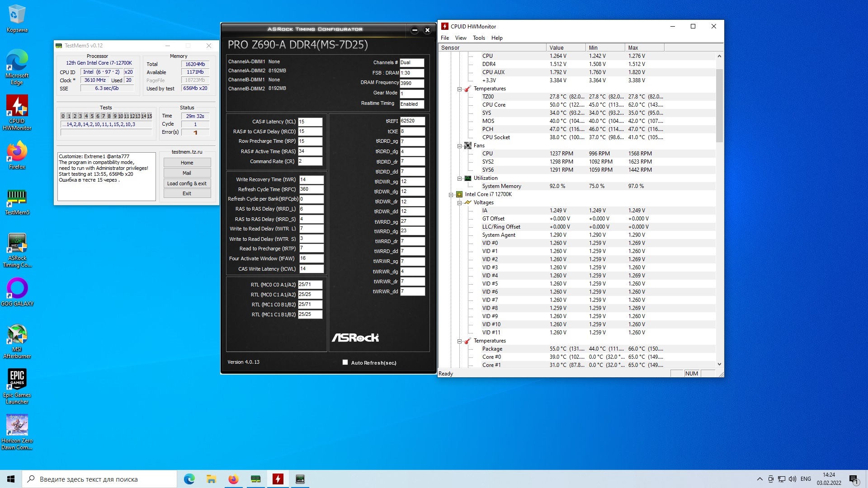Viewport: 868px width, 488px height.
Task: Click HWMonitor vertical scrollbar down arrow
Action: coord(719,364)
